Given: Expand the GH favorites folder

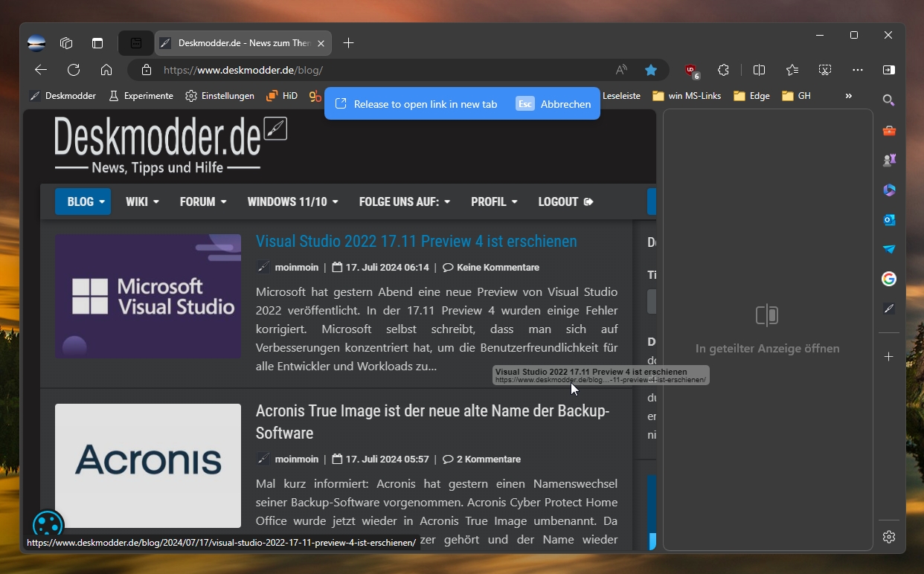Looking at the screenshot, I should point(796,96).
